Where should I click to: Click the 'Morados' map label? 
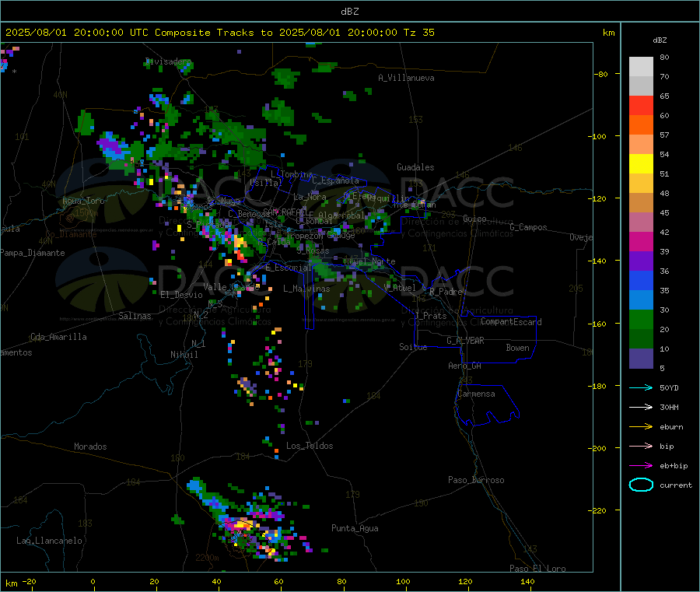click(91, 447)
